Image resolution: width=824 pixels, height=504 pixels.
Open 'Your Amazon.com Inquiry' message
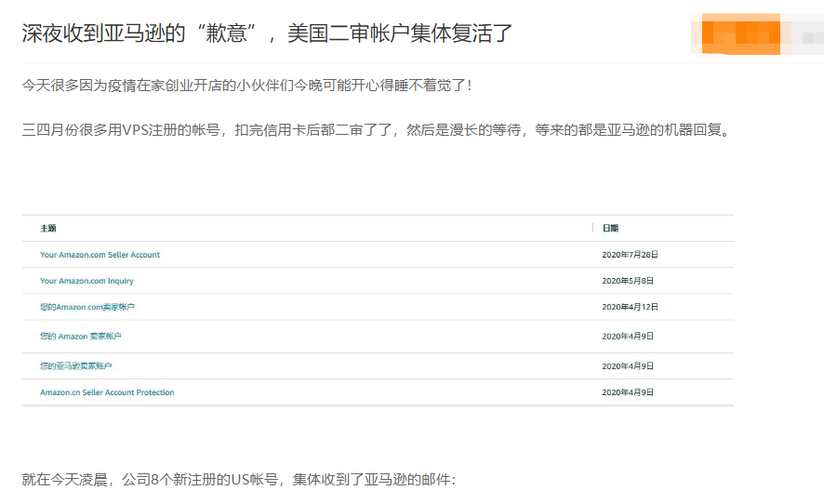(86, 281)
